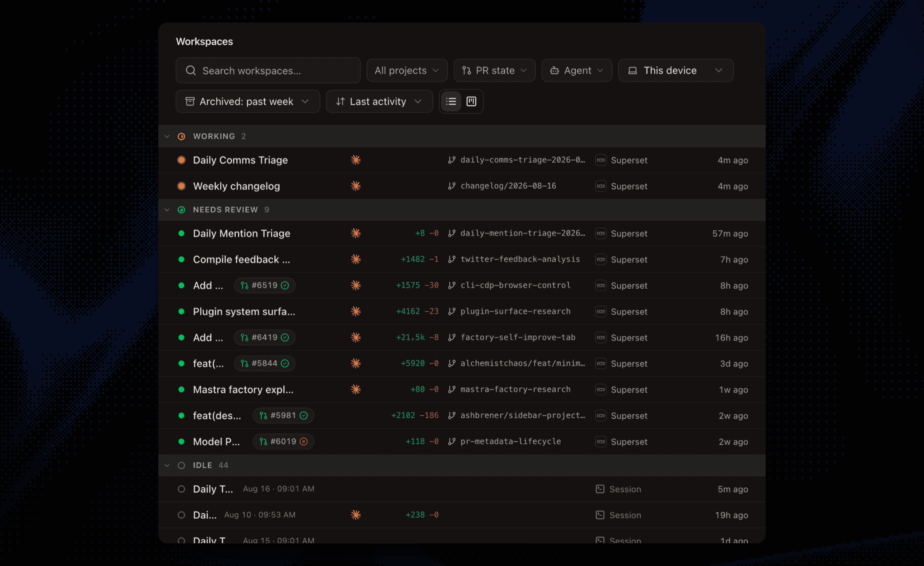
Task: Click the failed check icon on PR #6019
Action: 304,441
